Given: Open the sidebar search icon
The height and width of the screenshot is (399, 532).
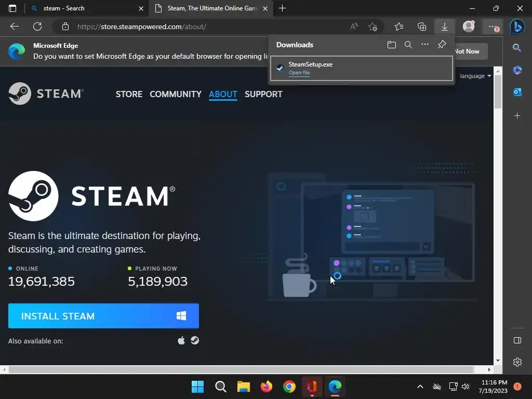Looking at the screenshot, I should [517, 48].
